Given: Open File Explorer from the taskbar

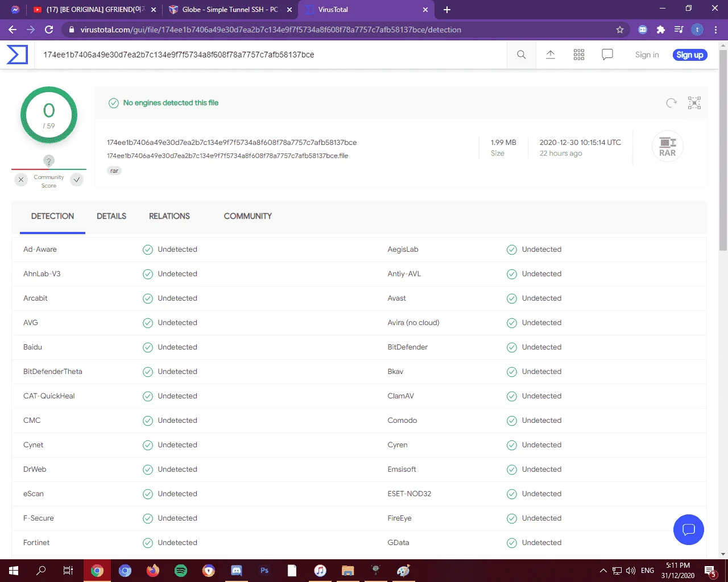Looking at the screenshot, I should (x=348, y=571).
